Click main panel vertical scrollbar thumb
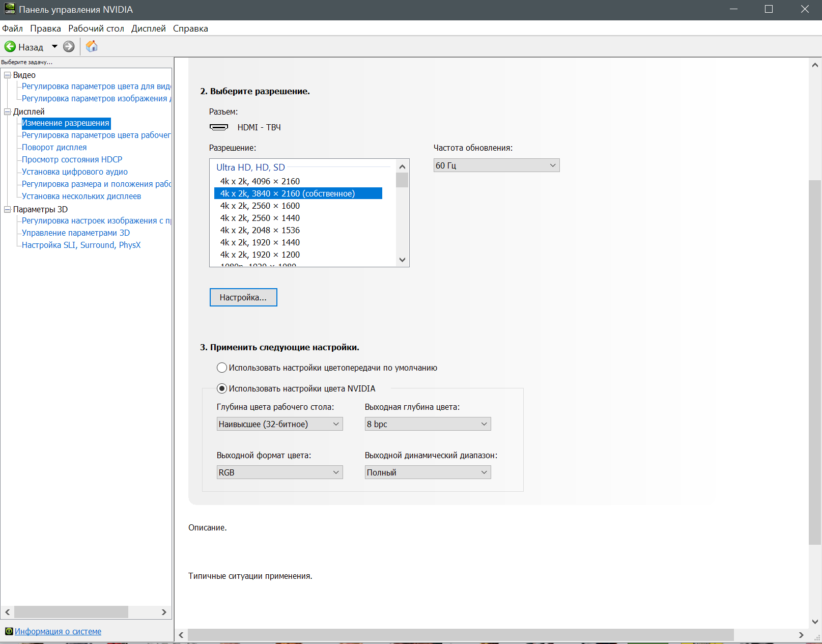 815,362
